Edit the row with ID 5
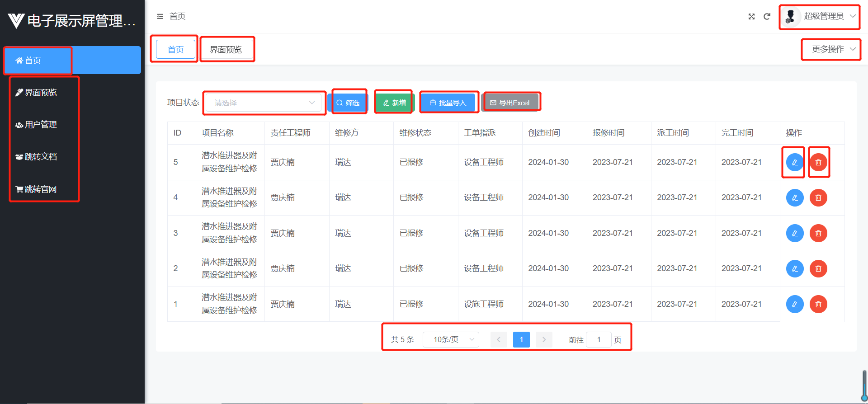Screen dimensions: 868x404 click(794, 162)
